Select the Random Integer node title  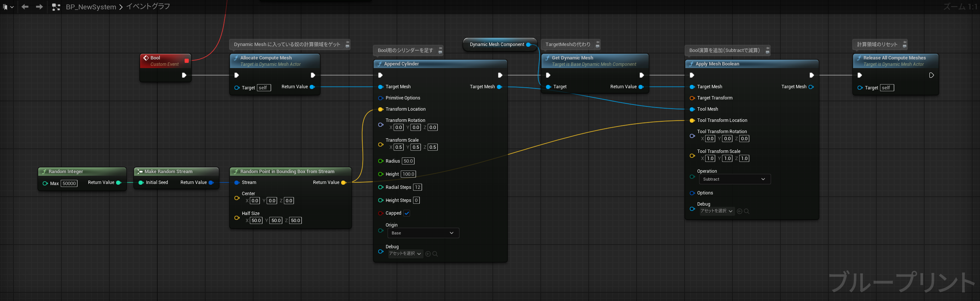66,172
